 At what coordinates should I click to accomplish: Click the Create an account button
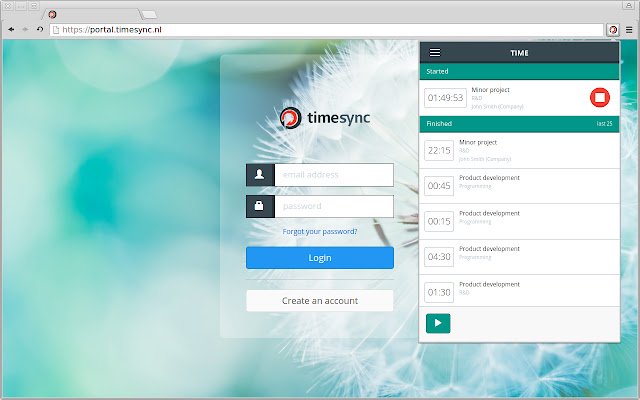320,301
